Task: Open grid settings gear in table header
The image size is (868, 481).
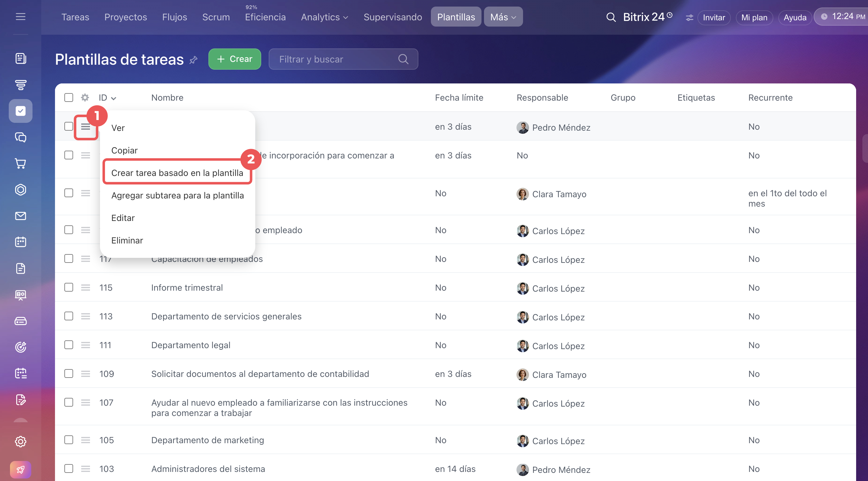Action: point(85,98)
